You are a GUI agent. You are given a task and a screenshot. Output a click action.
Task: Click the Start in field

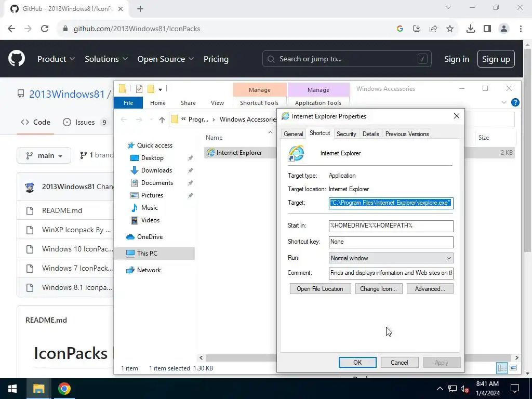click(391, 226)
